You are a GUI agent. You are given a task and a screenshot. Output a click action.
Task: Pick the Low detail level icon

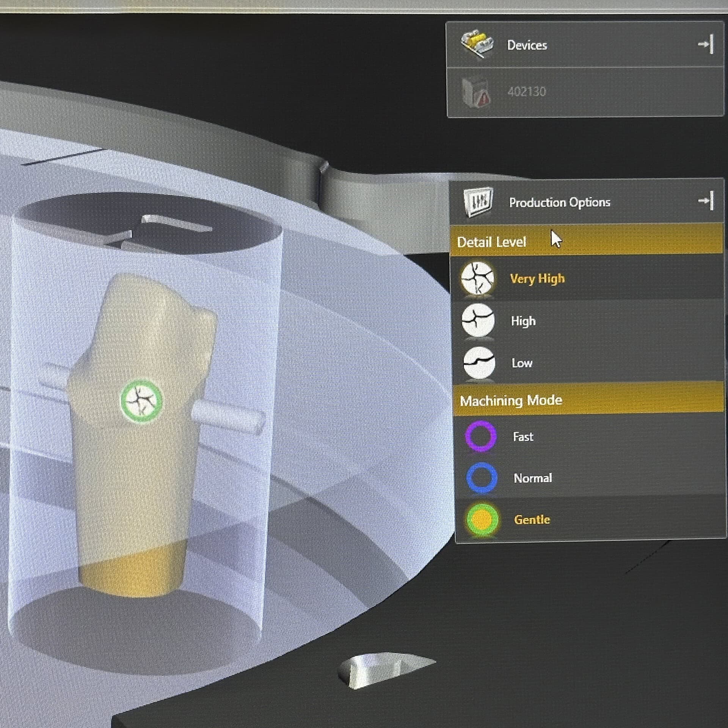coord(479,362)
